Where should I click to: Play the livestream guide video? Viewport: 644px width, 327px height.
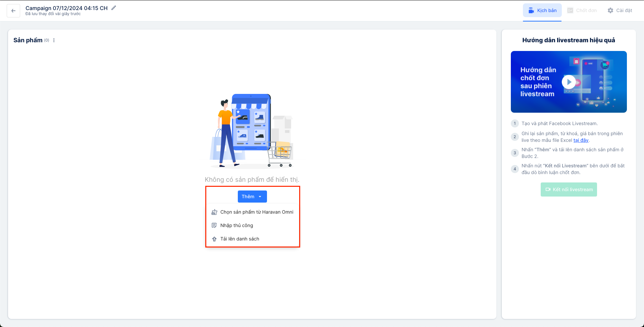click(x=569, y=82)
